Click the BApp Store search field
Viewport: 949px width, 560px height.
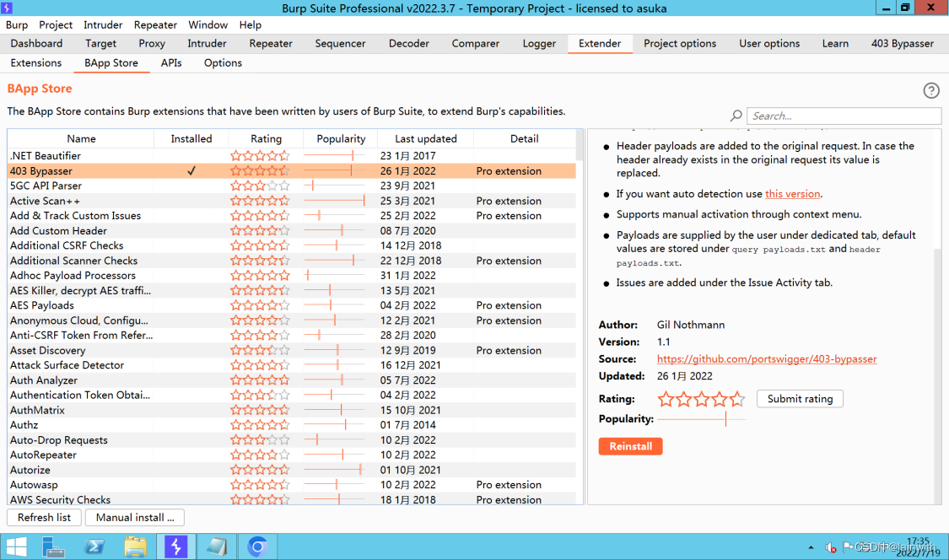(x=844, y=116)
